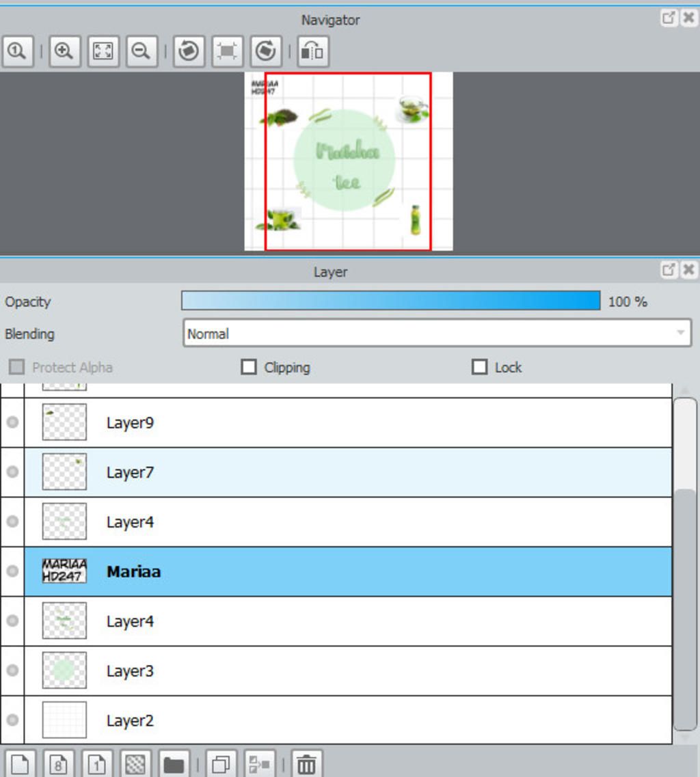The height and width of the screenshot is (777, 700).
Task: Merge layer down icon
Action: (259, 763)
